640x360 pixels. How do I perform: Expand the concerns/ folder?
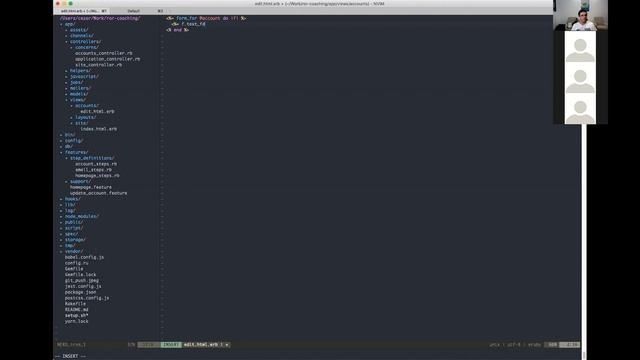pos(86,47)
